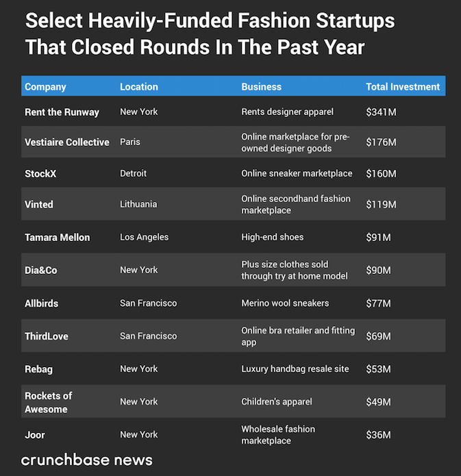Click the Vinted company name

[38, 204]
